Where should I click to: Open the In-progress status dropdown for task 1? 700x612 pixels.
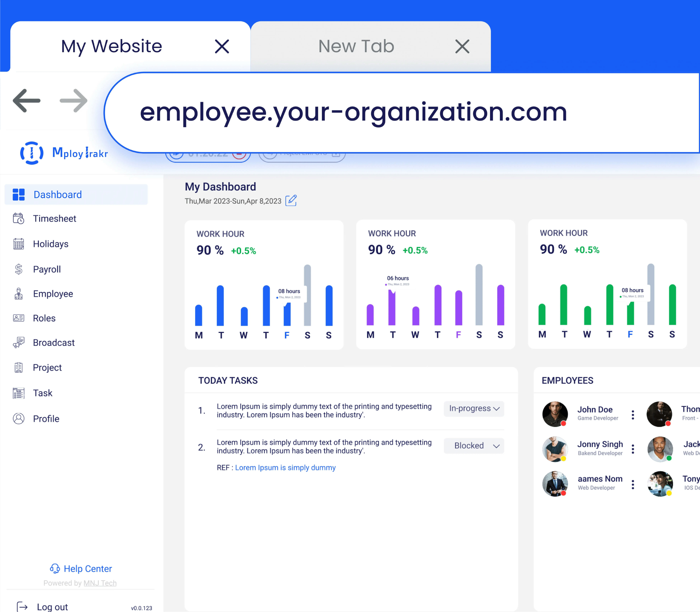coord(474,409)
